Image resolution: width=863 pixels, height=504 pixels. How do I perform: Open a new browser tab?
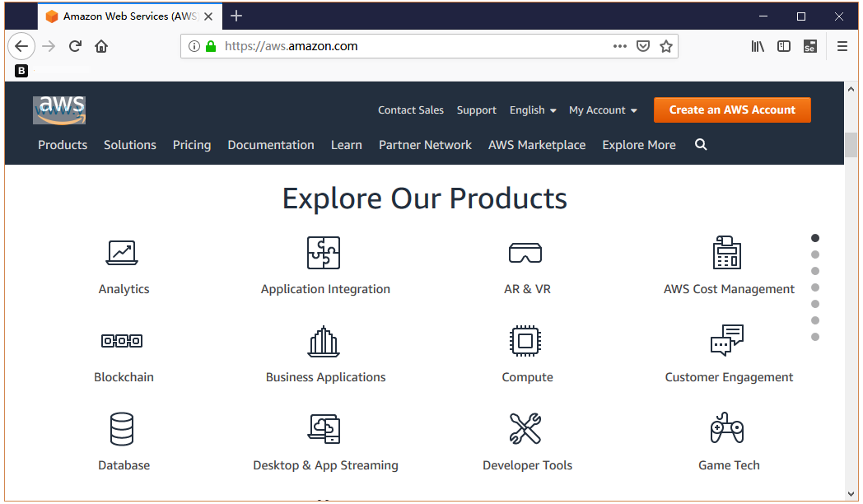(236, 16)
